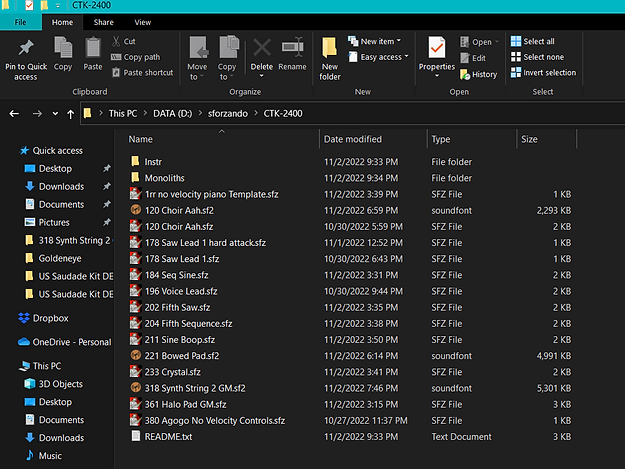Viewport: 625px width, 469px height.
Task: Go forward with the right arrow
Action: [37, 114]
